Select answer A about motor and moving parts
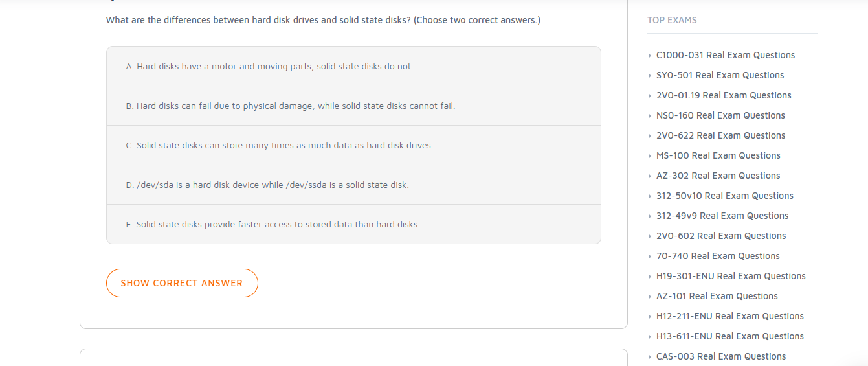 tap(269, 67)
